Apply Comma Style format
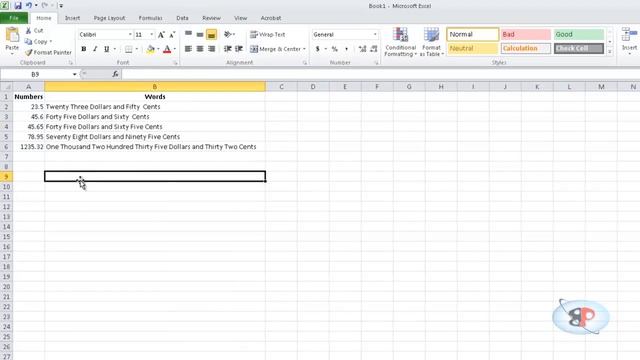The height and width of the screenshot is (360, 640). tap(347, 49)
